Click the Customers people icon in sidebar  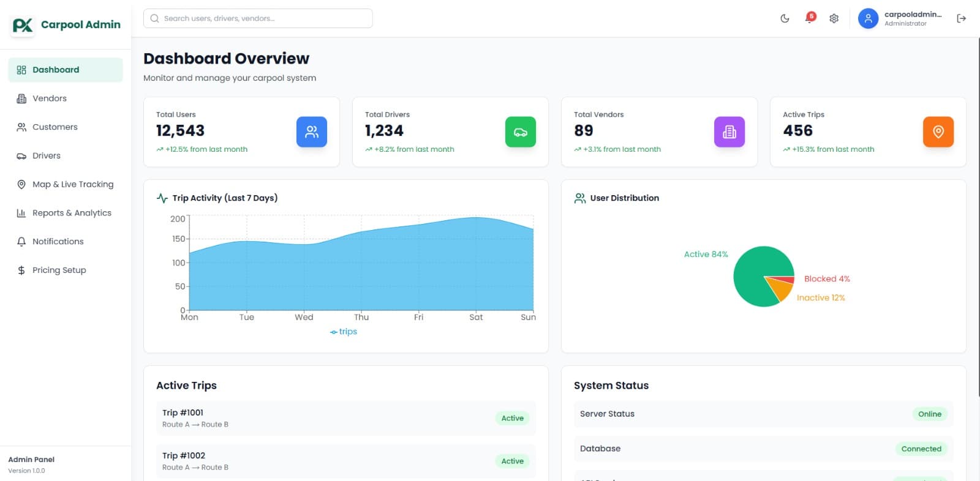pos(21,127)
